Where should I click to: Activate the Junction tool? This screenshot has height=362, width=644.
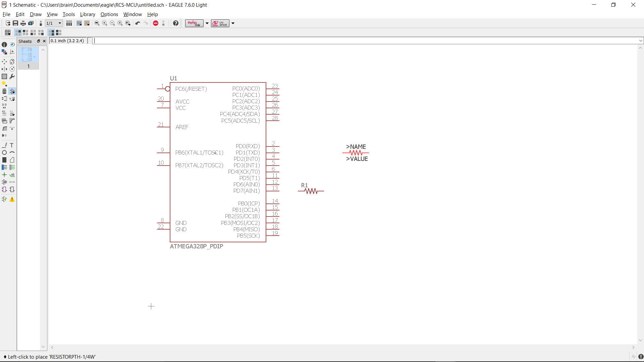click(x=4, y=175)
